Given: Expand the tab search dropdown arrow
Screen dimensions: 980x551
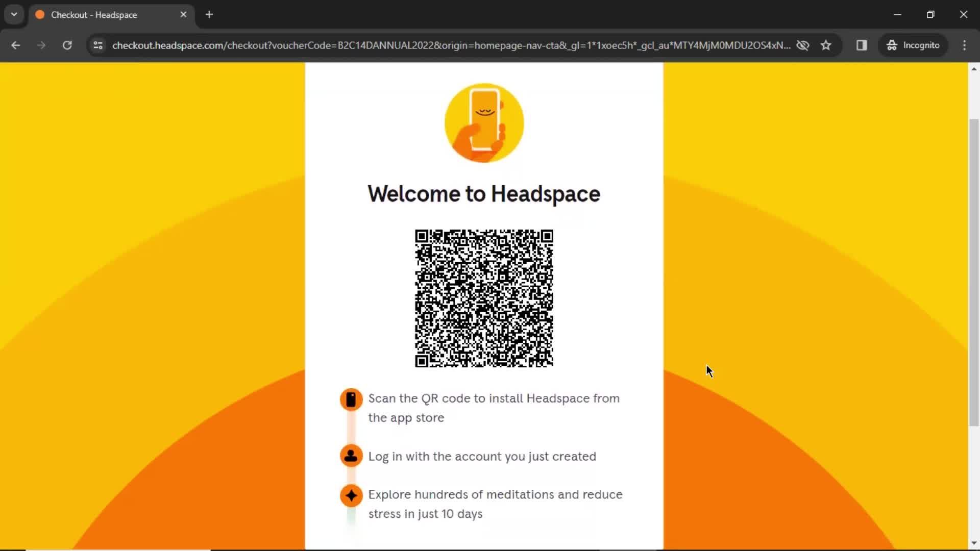Looking at the screenshot, I should [14, 15].
